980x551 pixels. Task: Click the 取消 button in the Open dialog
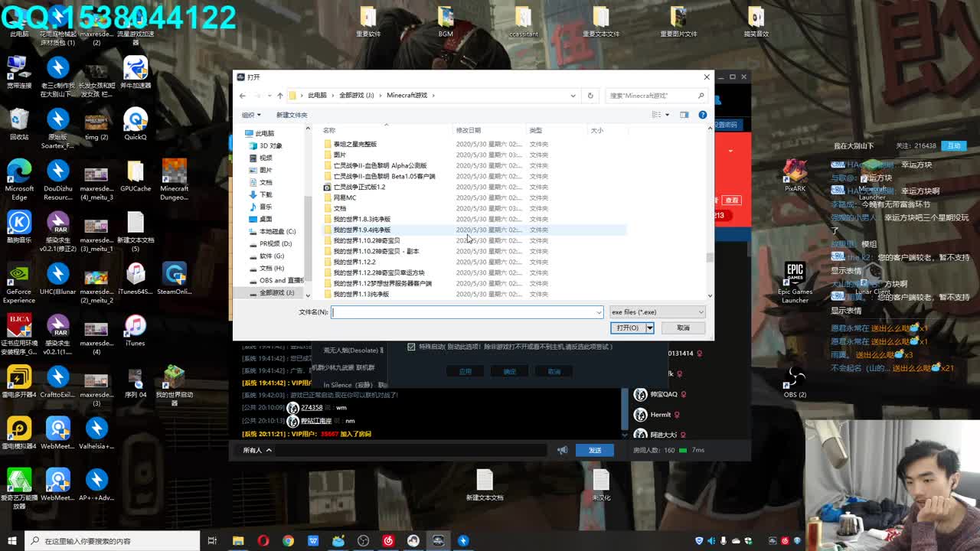click(682, 328)
